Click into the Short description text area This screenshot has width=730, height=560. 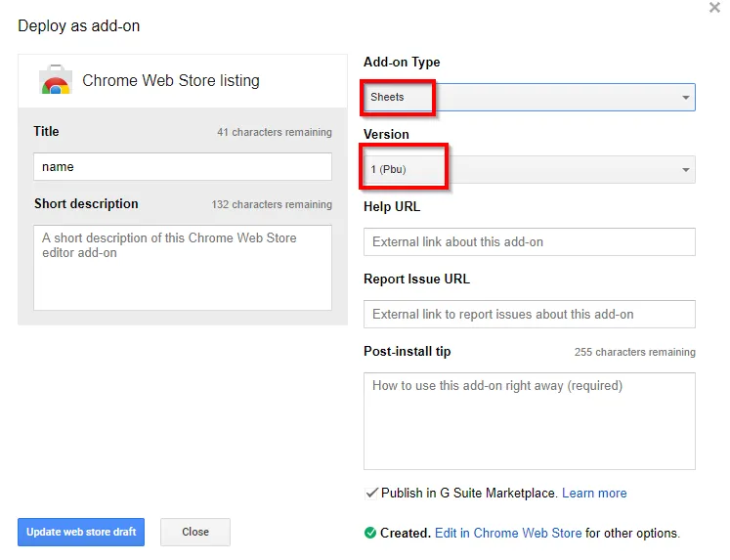pos(183,267)
